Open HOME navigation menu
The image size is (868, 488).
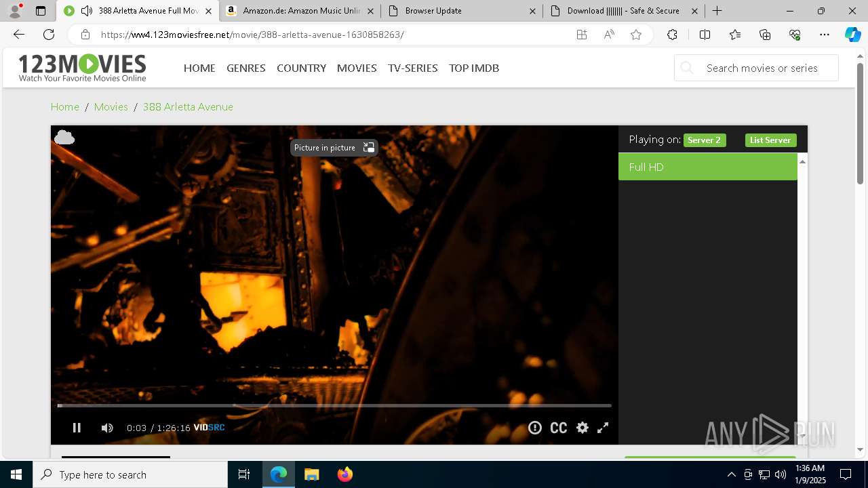(x=199, y=68)
